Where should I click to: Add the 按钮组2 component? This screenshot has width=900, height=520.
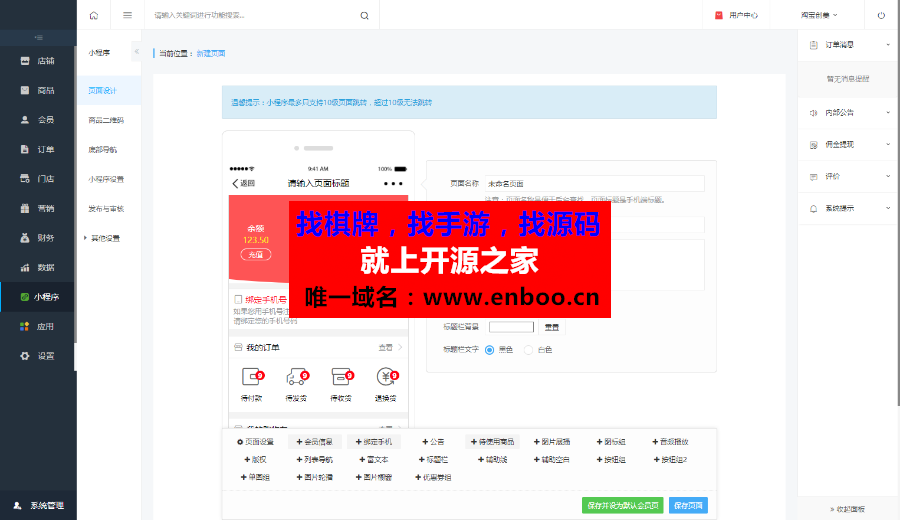tap(670, 460)
